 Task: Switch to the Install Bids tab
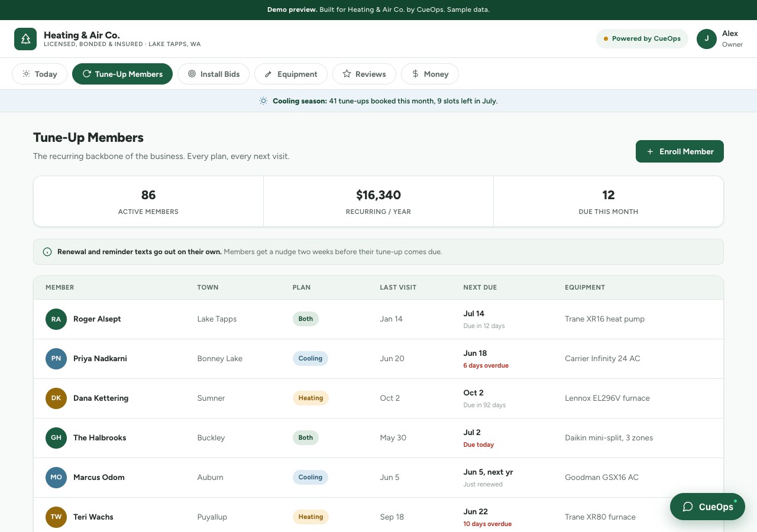pos(213,74)
